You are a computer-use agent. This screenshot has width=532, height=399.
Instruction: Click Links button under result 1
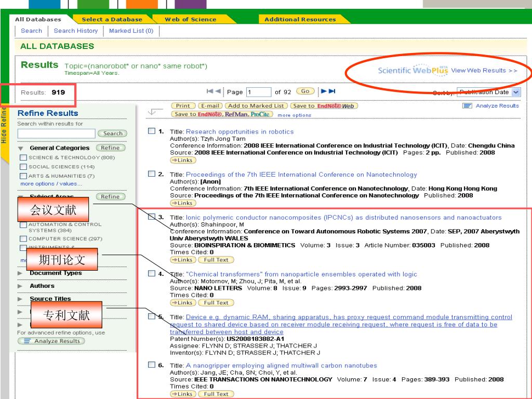tap(182, 160)
